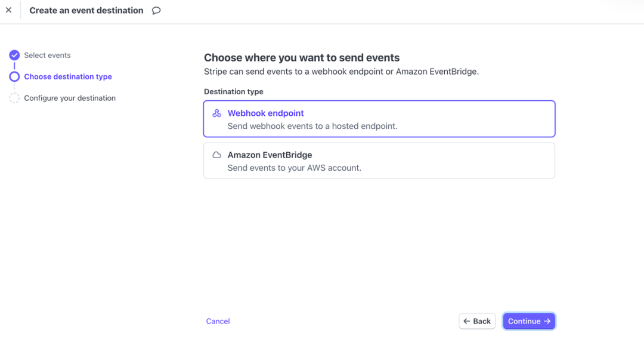The height and width of the screenshot is (342, 644).
Task: Click the cloud icon beside Amazon EventBridge
Action: pyautogui.click(x=217, y=155)
